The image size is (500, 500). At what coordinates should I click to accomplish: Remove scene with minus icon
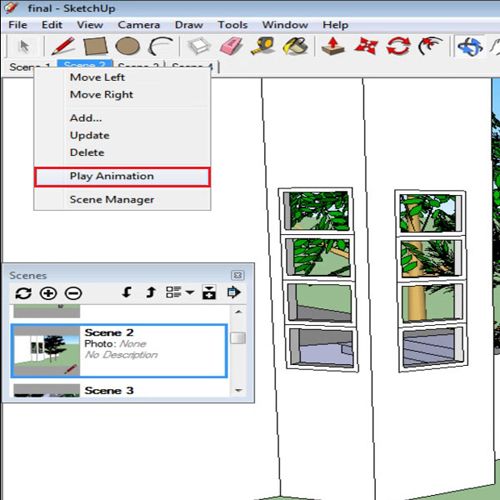(x=73, y=293)
